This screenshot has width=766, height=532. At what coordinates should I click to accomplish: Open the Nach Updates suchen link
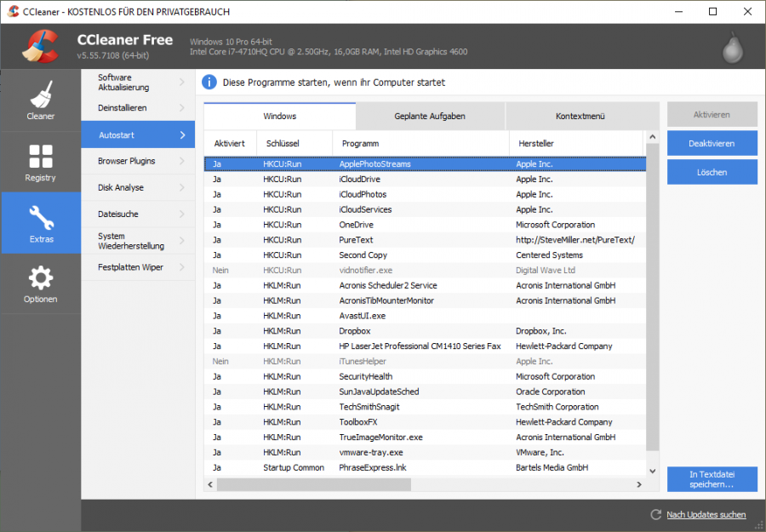tap(707, 514)
